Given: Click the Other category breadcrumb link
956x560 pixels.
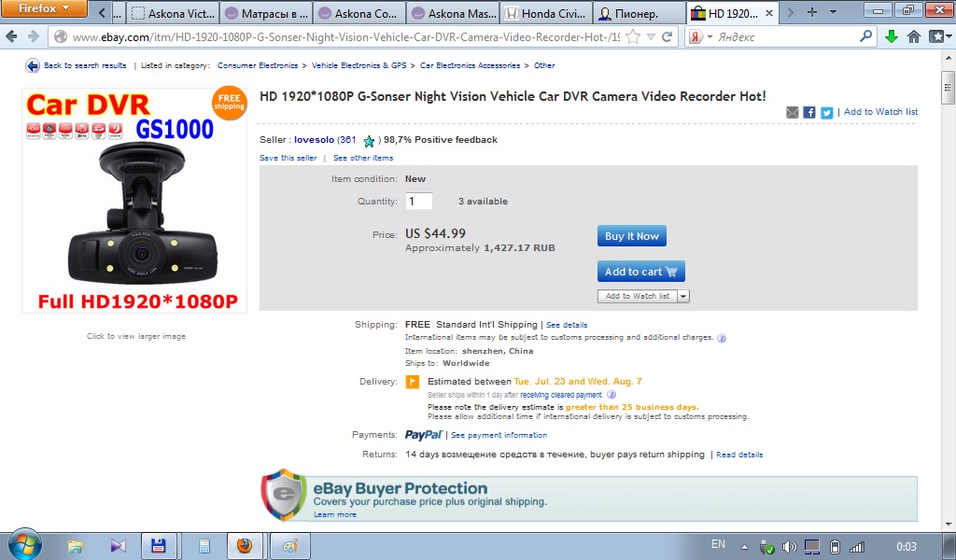Looking at the screenshot, I should [x=544, y=65].
